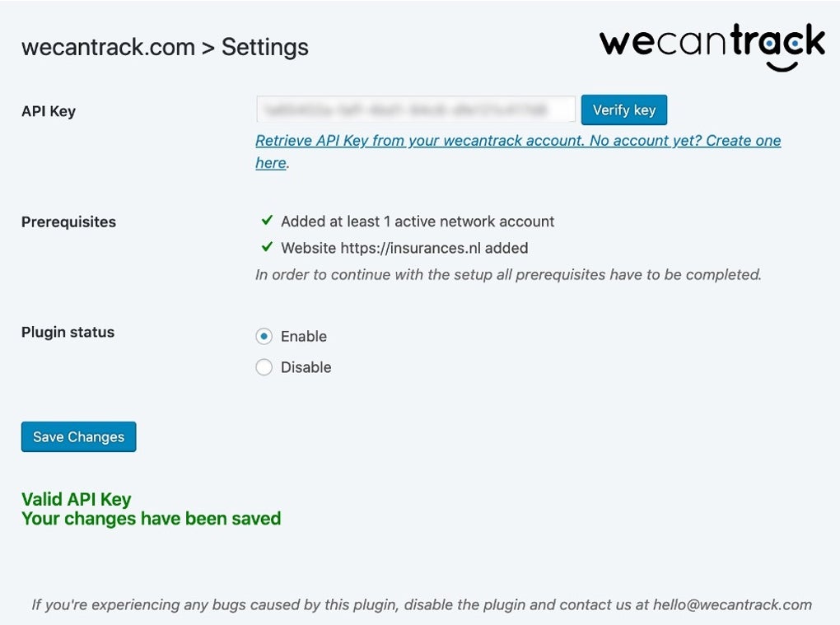Select the Enable radio button
The height and width of the screenshot is (625, 840).
[264, 336]
